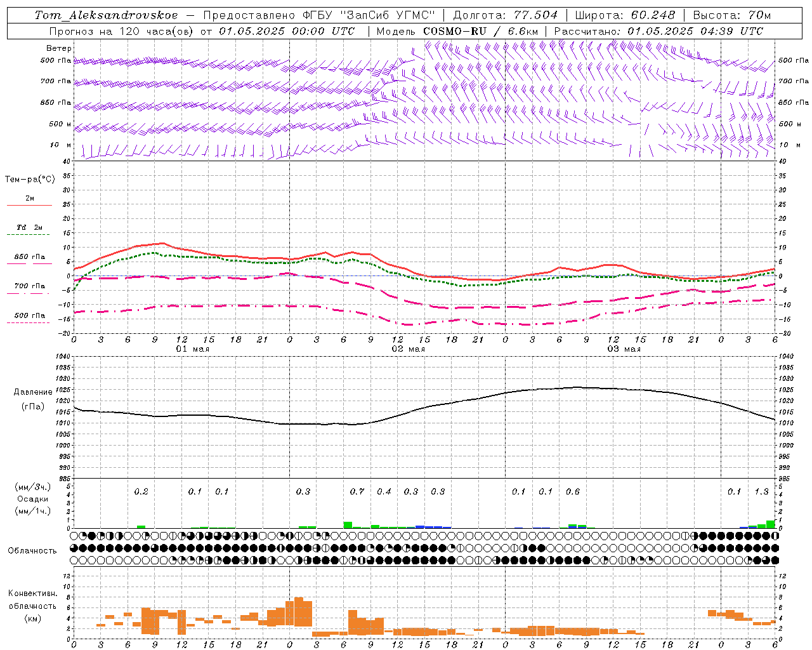Click the Модель COSMO-RU / 6.6км text
This screenshot has height=650, width=812.
(457, 31)
